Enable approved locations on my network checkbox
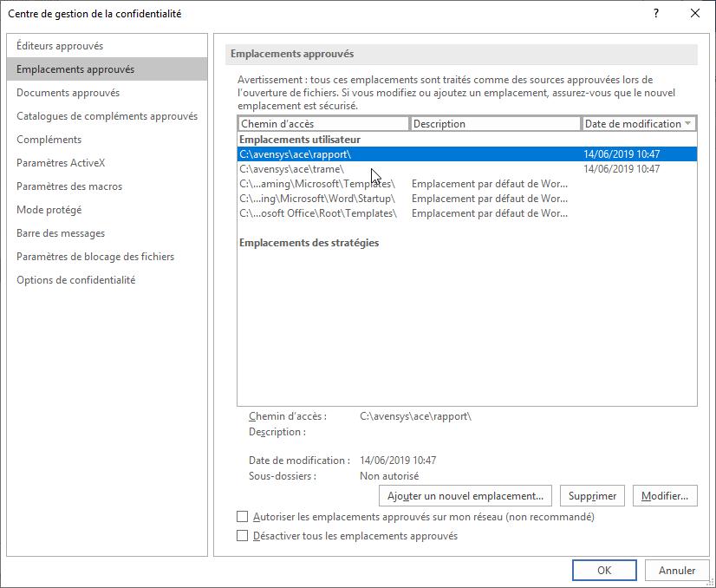 point(243,517)
